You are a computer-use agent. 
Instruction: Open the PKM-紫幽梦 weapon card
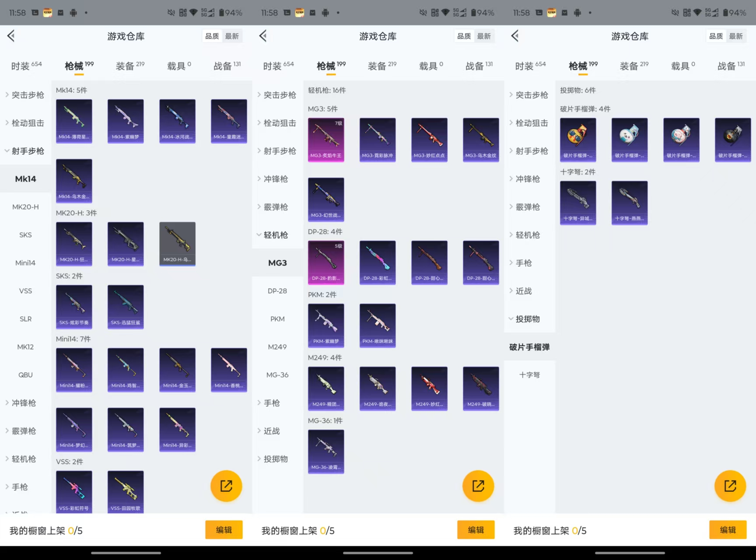coord(325,325)
